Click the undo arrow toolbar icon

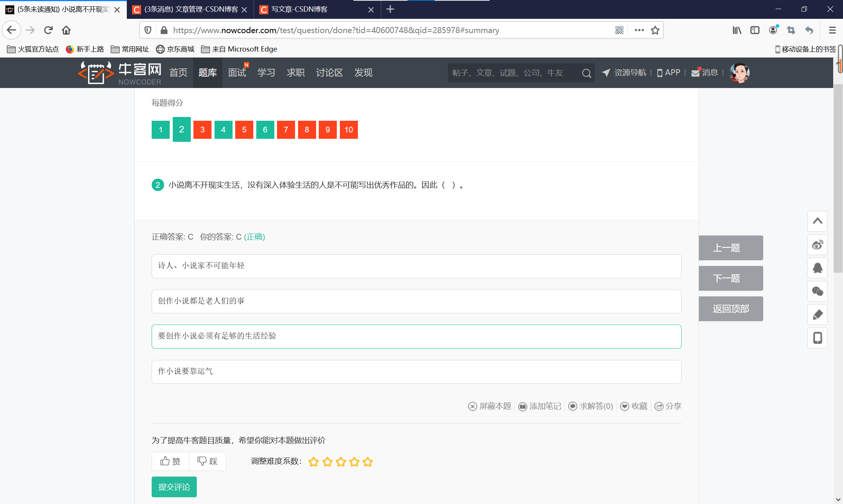coord(809,30)
